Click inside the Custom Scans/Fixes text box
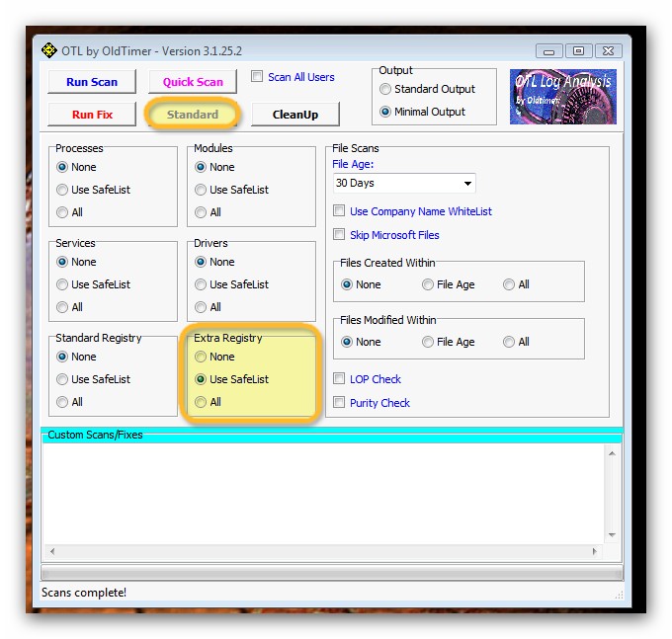672x639 pixels. click(323, 494)
